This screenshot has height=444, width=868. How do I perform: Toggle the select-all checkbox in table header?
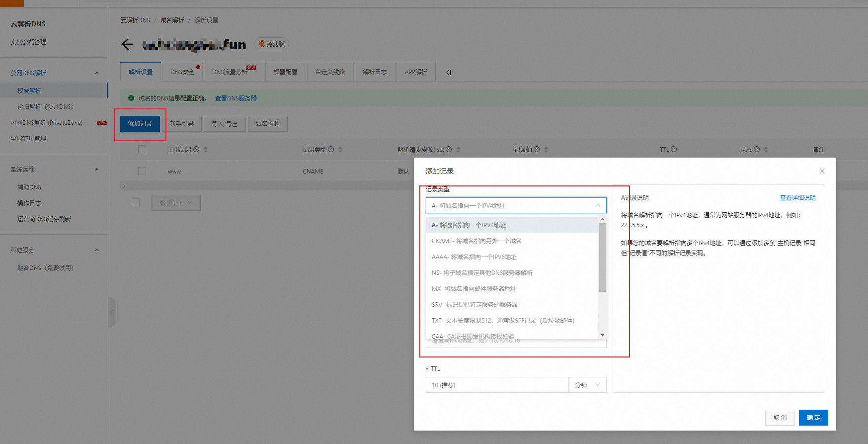pyautogui.click(x=142, y=149)
